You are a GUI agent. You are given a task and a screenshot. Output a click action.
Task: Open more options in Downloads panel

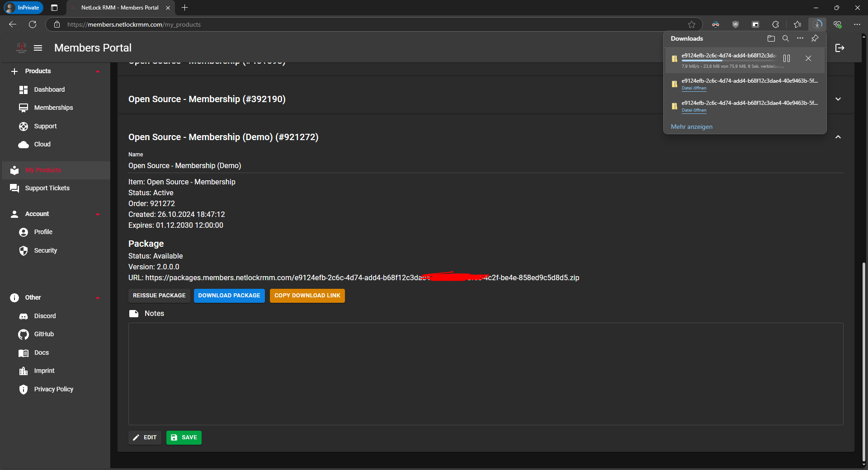(x=800, y=38)
